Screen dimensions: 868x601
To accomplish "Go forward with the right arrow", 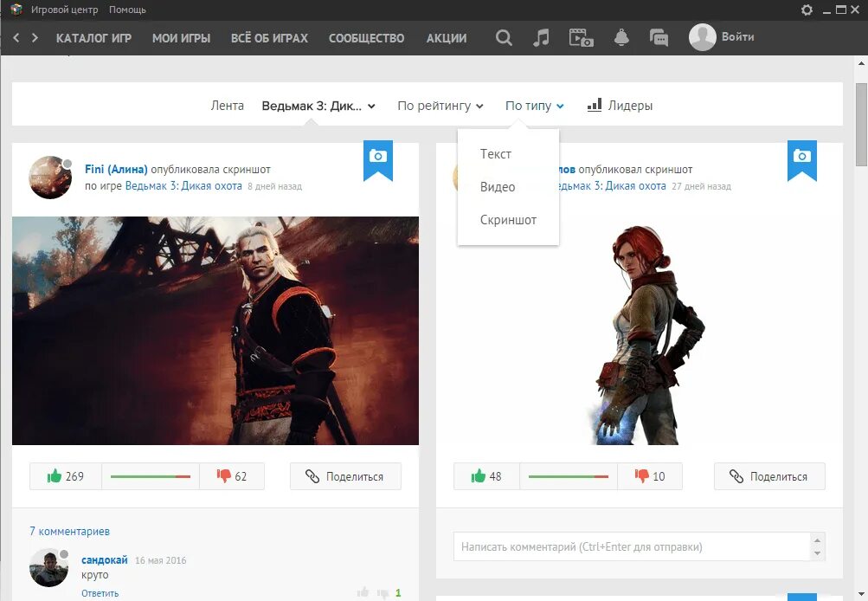I will pyautogui.click(x=35, y=37).
